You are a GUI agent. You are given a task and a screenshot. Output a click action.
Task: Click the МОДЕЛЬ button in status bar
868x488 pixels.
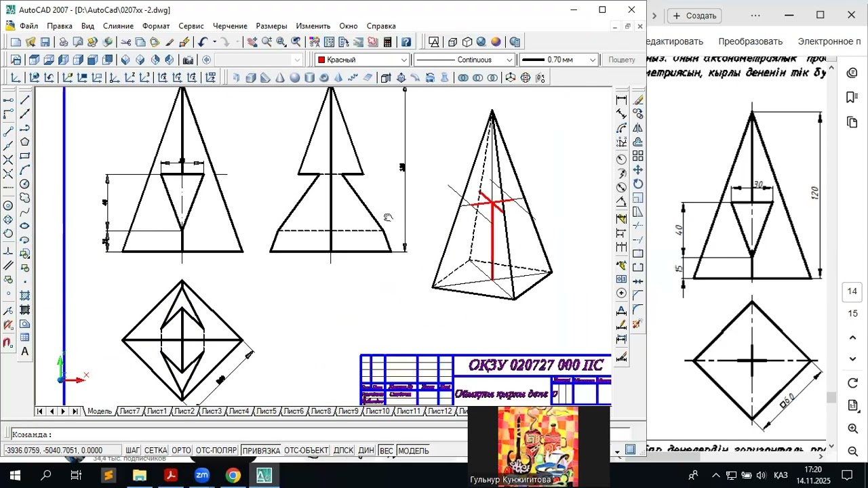(x=414, y=451)
